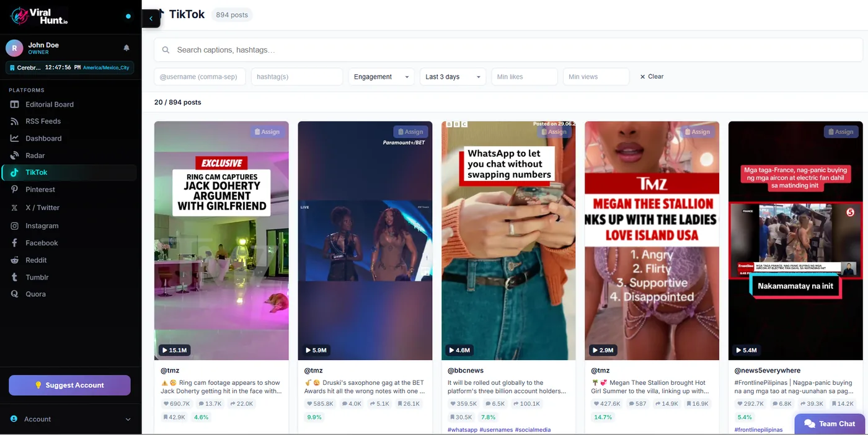Viewport: 868px width, 435px height.
Task: Click the 15.1M views play badge
Action: click(x=174, y=350)
